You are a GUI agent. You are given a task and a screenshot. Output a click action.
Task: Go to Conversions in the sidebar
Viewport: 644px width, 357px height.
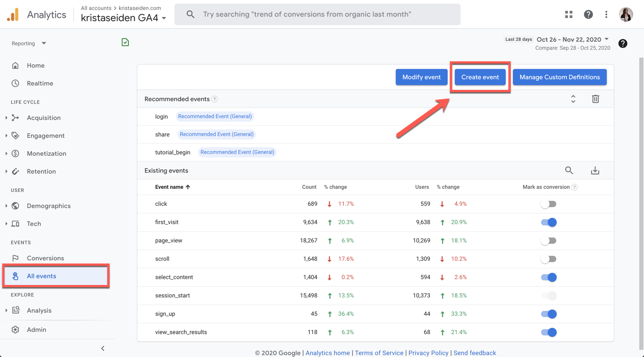click(45, 258)
